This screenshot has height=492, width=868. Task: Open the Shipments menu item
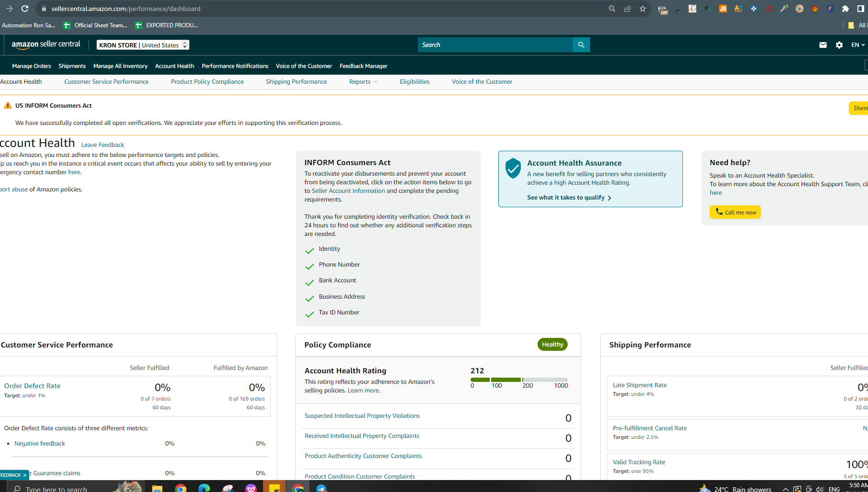pyautogui.click(x=72, y=66)
